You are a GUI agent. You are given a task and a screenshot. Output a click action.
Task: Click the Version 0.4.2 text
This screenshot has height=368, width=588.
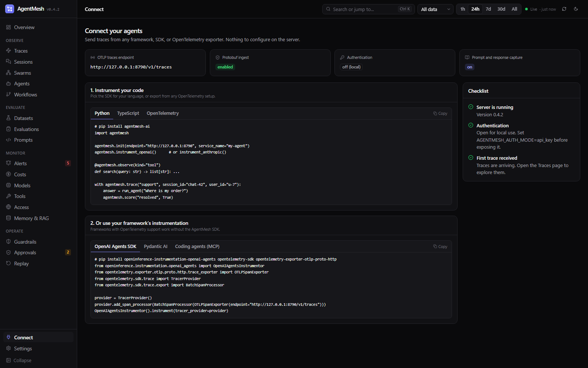tap(490, 115)
